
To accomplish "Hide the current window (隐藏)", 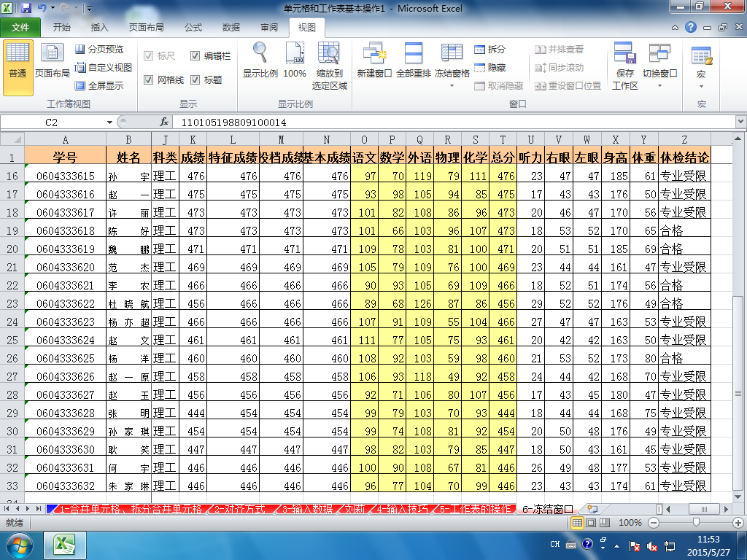I will tap(490, 68).
